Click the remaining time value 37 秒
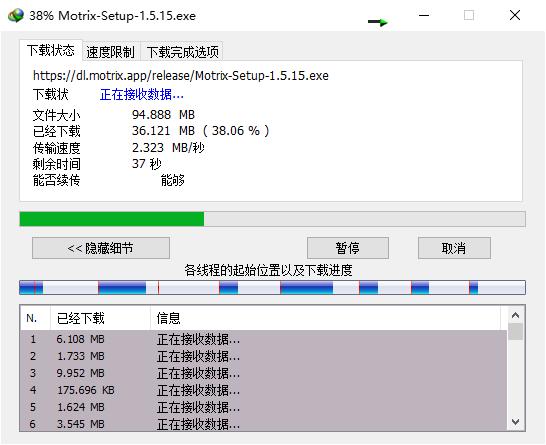Image resolution: width=546 pixels, height=445 pixels. coord(147,164)
